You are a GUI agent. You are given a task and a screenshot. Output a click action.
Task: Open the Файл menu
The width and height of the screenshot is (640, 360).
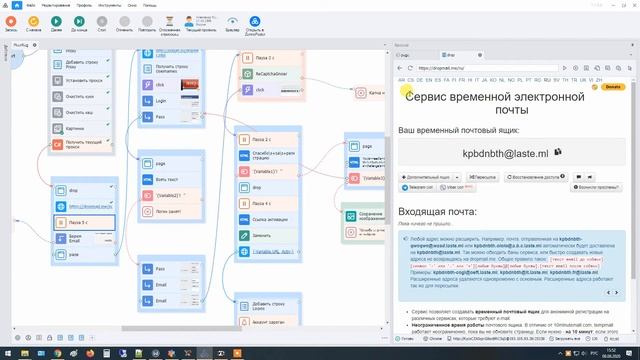point(31,5)
